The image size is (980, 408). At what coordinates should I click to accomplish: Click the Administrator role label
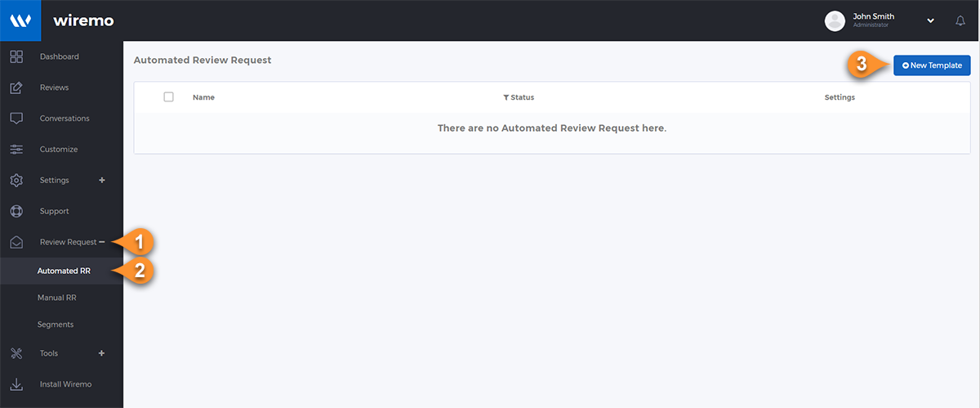click(x=871, y=25)
